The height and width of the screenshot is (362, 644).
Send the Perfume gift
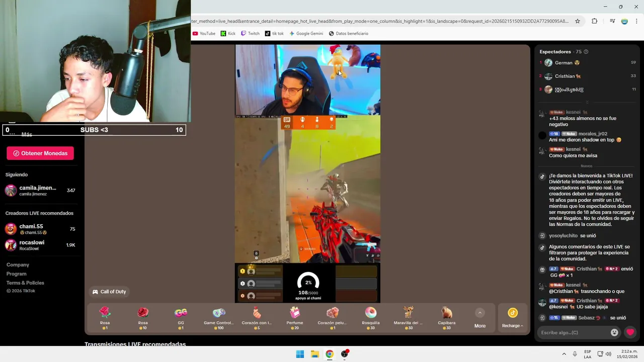pyautogui.click(x=295, y=318)
